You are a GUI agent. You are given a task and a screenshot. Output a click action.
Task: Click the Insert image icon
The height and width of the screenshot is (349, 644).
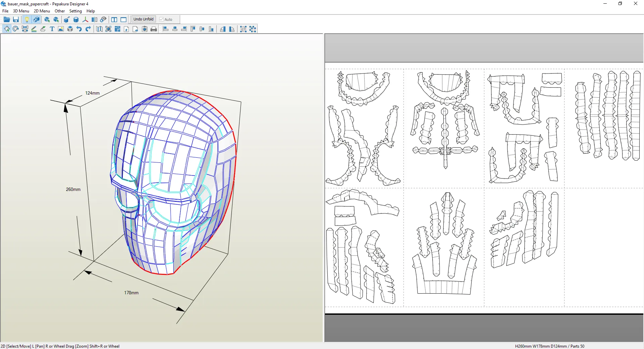tap(61, 29)
